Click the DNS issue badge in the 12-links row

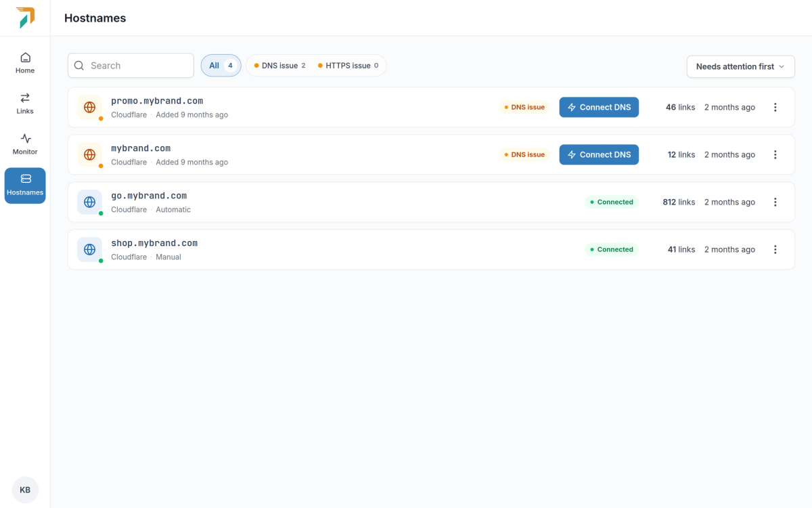coord(524,154)
